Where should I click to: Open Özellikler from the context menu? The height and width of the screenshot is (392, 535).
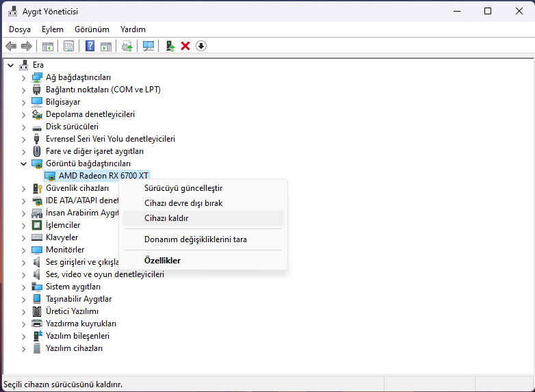(x=203, y=261)
